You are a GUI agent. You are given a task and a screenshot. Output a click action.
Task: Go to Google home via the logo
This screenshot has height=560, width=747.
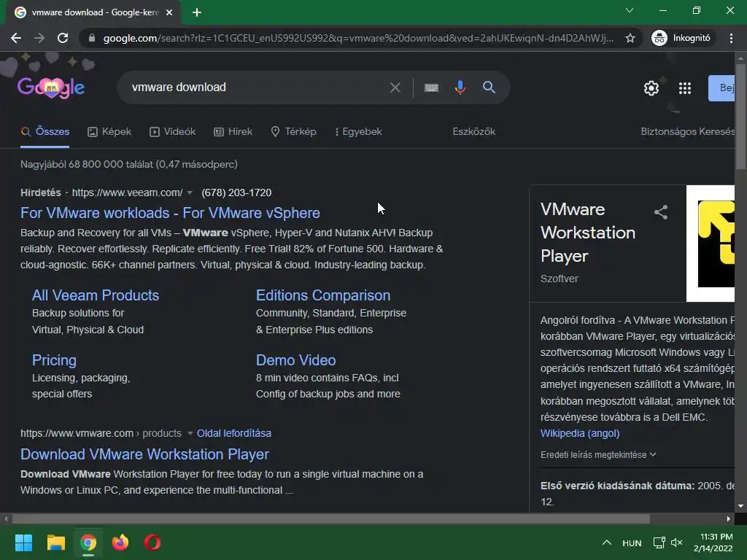tap(51, 87)
